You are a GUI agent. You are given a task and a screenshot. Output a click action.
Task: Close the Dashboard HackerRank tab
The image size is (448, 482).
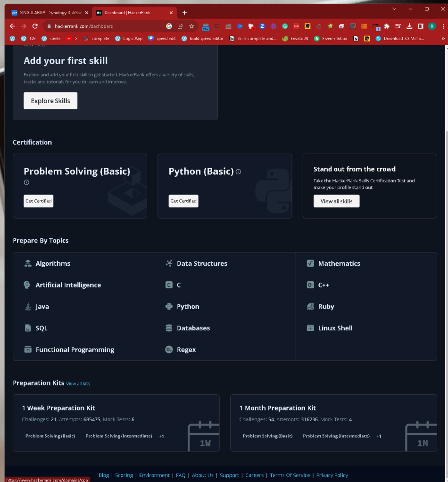[x=171, y=13]
